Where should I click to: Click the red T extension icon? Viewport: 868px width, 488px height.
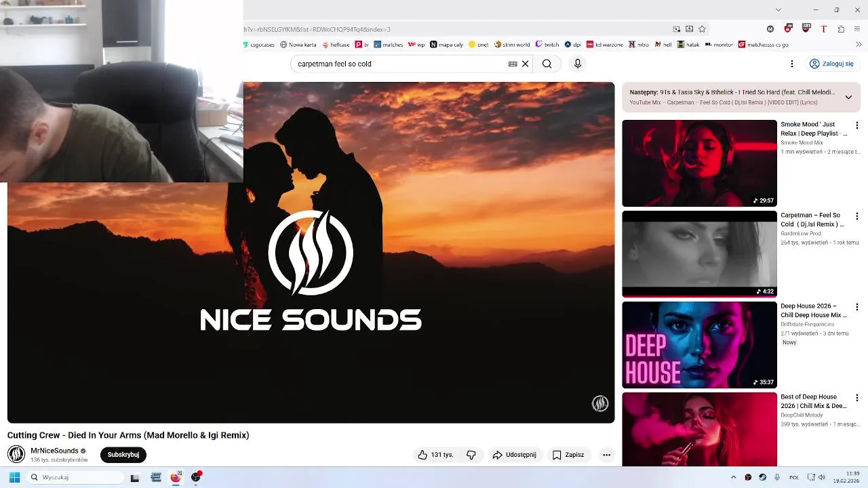pos(824,29)
